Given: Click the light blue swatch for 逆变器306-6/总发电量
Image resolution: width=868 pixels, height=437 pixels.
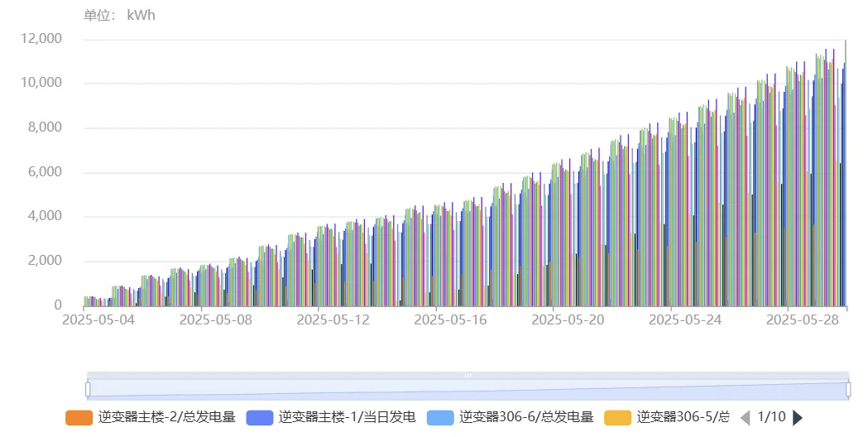Looking at the screenshot, I should click(440, 418).
